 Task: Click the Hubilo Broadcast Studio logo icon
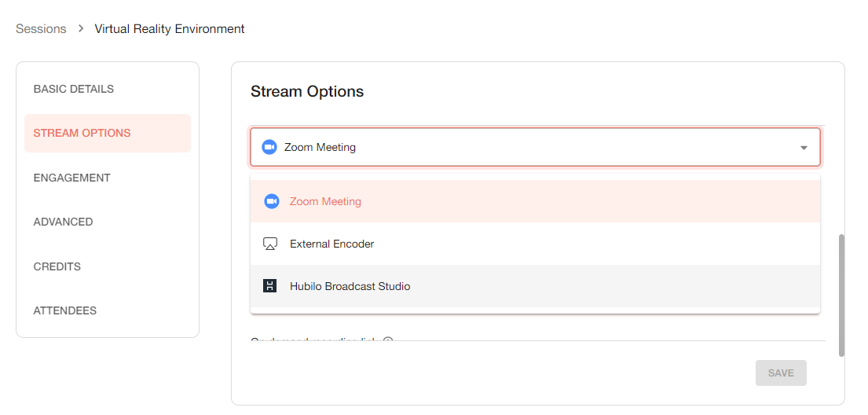(x=270, y=286)
